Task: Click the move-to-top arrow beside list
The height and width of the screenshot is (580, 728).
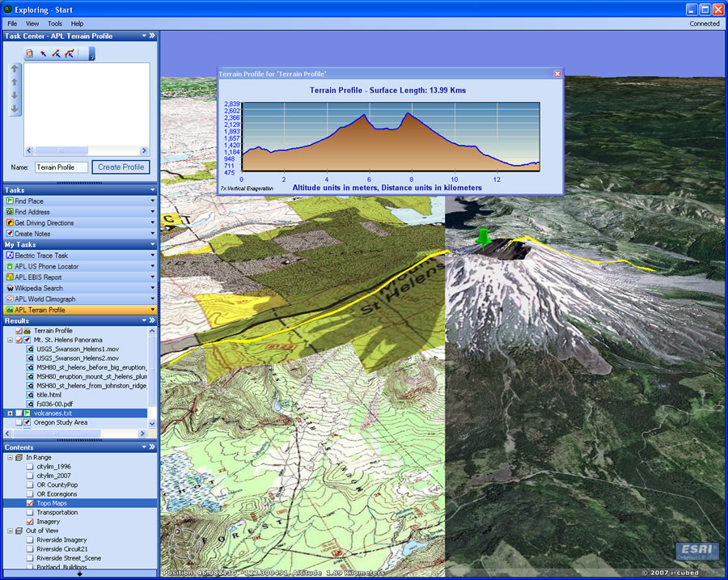Action: coord(15,69)
